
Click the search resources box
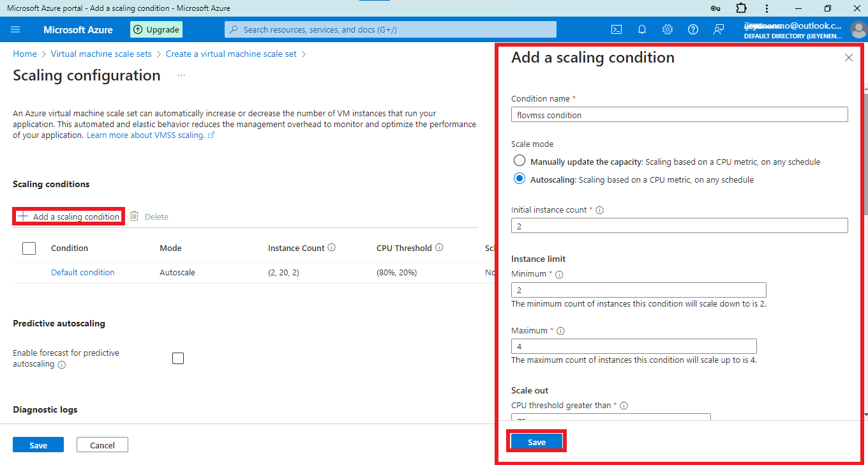(390, 29)
